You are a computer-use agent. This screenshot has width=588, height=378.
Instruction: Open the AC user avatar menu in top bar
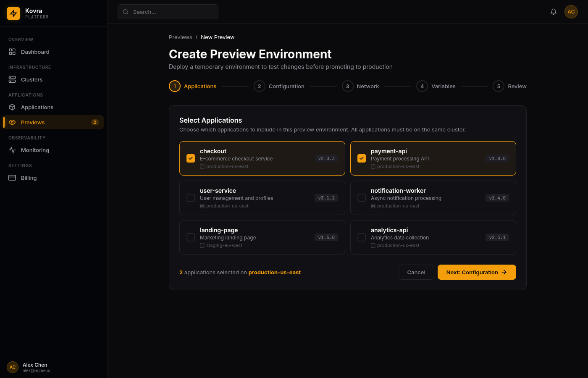click(x=571, y=12)
